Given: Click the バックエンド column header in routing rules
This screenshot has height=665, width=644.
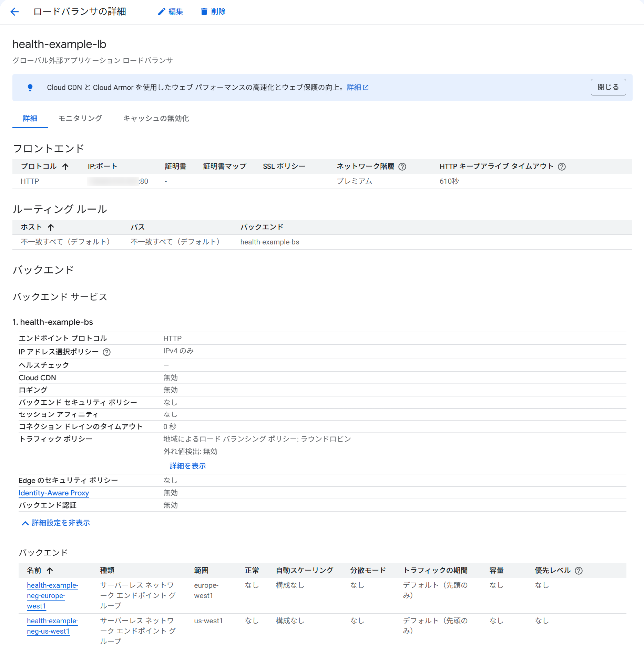Looking at the screenshot, I should click(262, 227).
